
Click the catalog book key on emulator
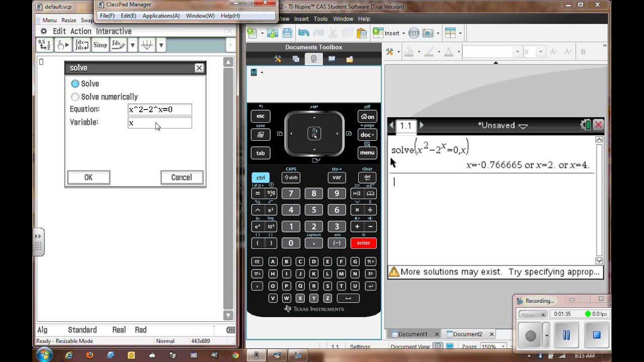[x=371, y=193]
